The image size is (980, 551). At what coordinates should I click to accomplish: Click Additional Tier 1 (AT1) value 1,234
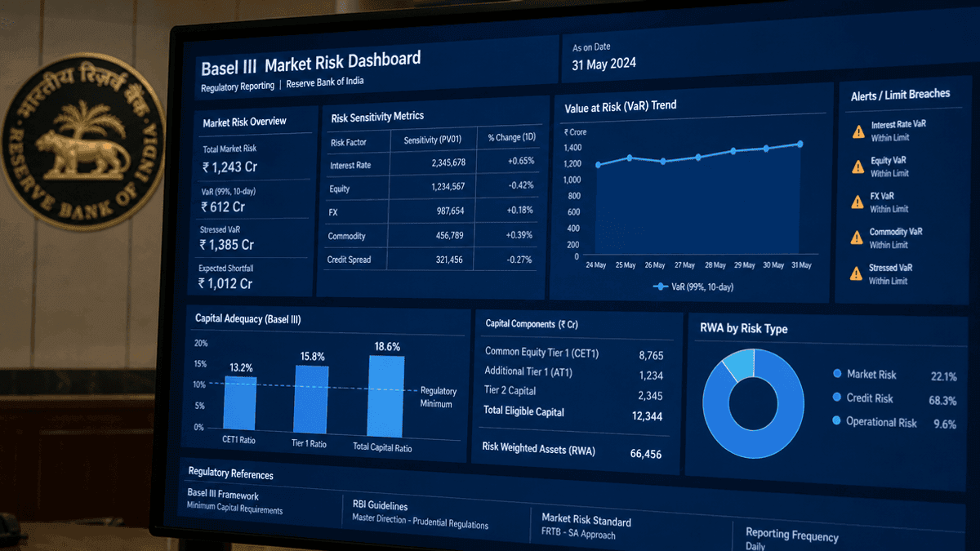click(x=651, y=375)
